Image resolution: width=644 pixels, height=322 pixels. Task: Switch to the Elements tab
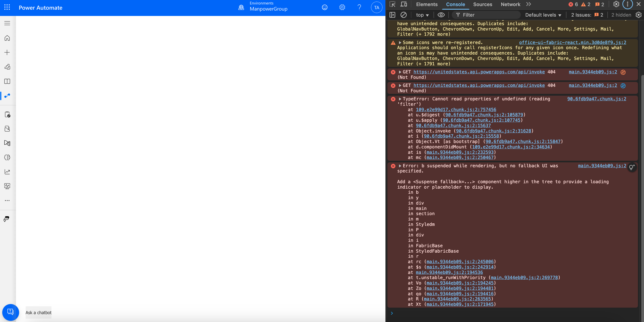[x=427, y=4]
